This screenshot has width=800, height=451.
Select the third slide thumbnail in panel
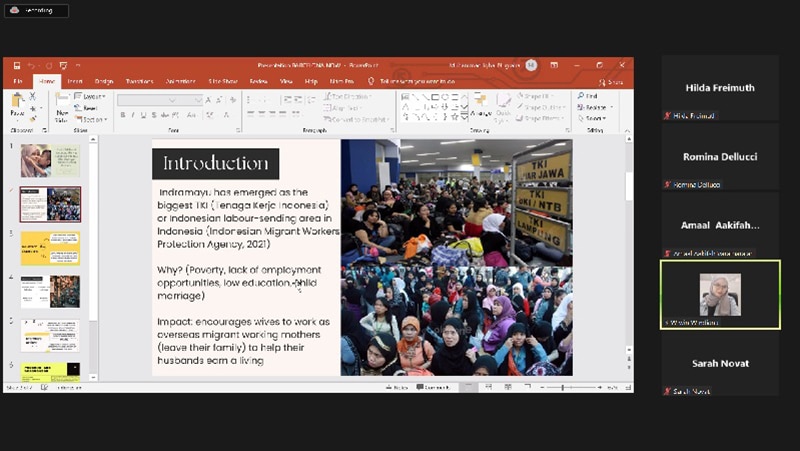pyautogui.click(x=50, y=248)
